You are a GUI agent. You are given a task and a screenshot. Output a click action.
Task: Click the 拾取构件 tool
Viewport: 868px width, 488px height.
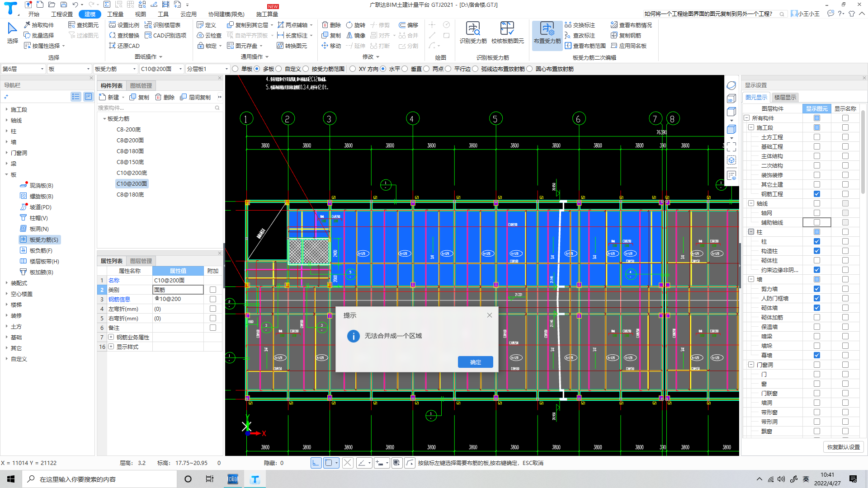pos(39,25)
